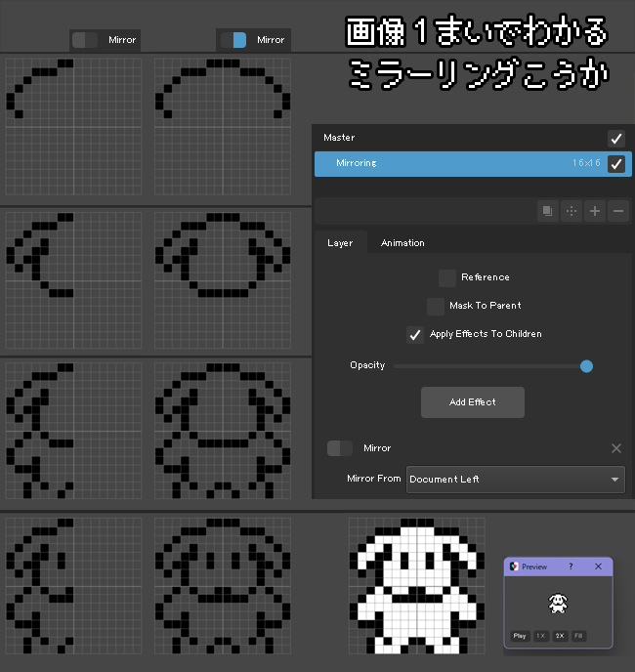Enable the Reference checkbox
This screenshot has height=672, width=635.
point(447,277)
